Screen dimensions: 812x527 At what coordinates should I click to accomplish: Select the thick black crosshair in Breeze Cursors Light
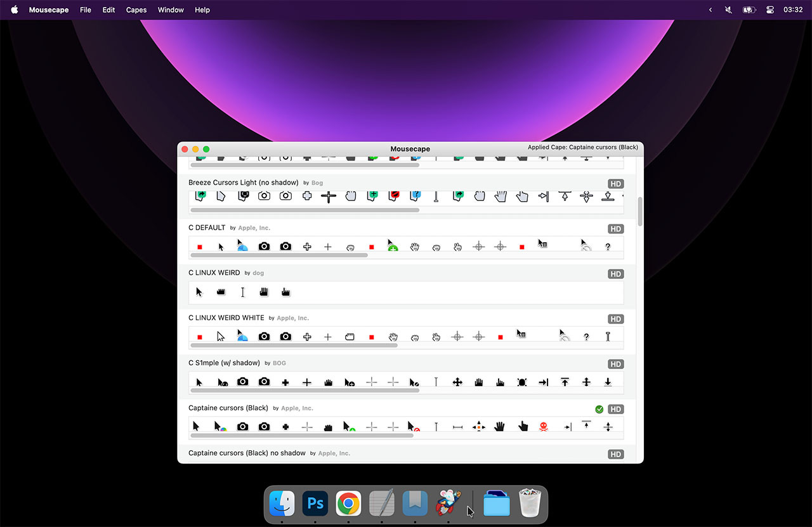pos(328,197)
